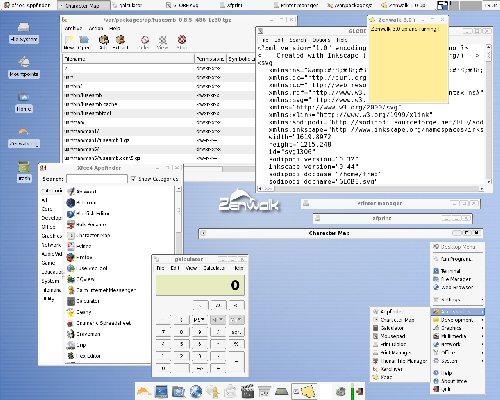Select Thunar File Manager in Accessories submenu
This screenshot has height=400, width=500.
(x=399, y=361)
